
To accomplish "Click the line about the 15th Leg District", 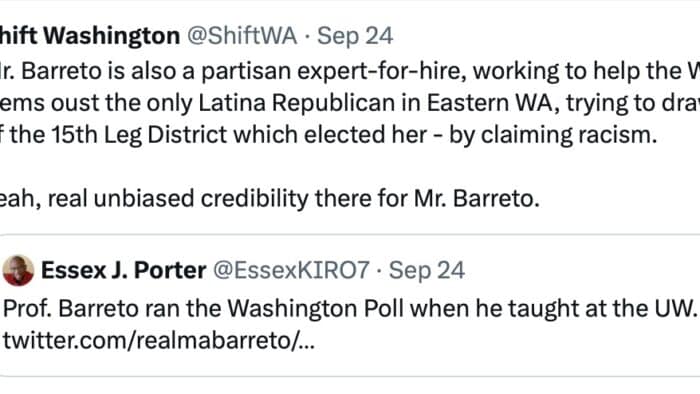I will [329, 135].
